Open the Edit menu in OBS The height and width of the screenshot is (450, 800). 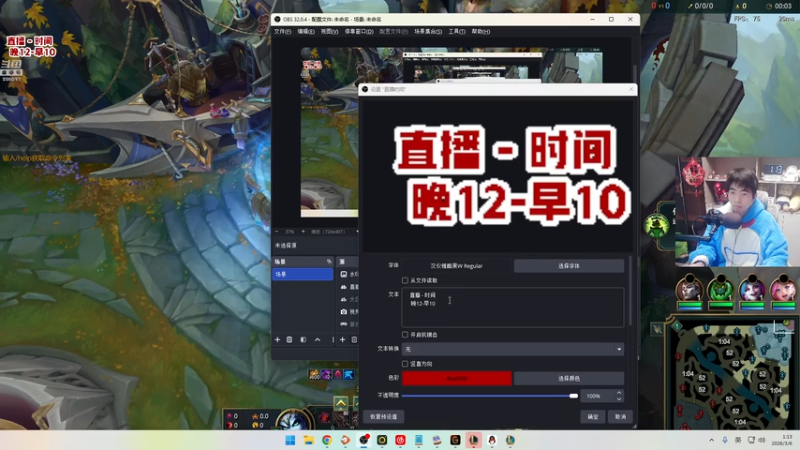(306, 32)
